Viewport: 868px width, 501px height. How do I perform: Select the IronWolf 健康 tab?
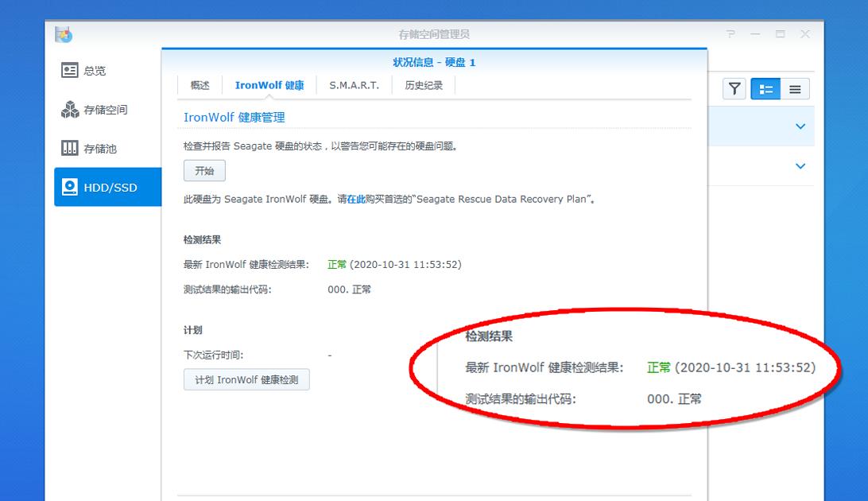(271, 84)
